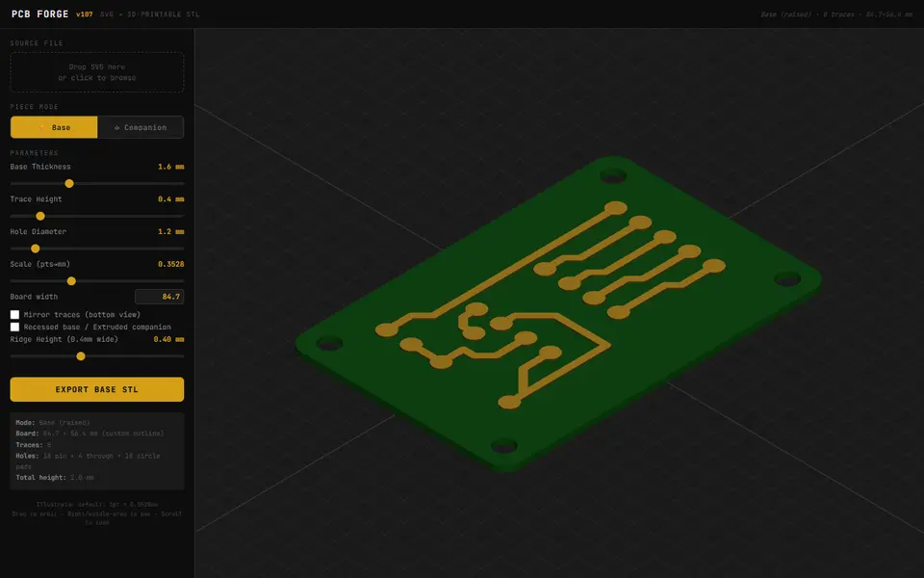Enable Recessed base / Extruded companion checkbox
Viewport: 924px width, 578px height.
[x=14, y=327]
